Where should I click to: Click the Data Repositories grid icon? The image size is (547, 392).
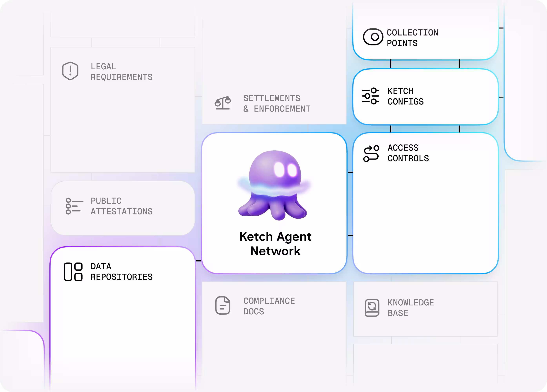click(x=73, y=272)
